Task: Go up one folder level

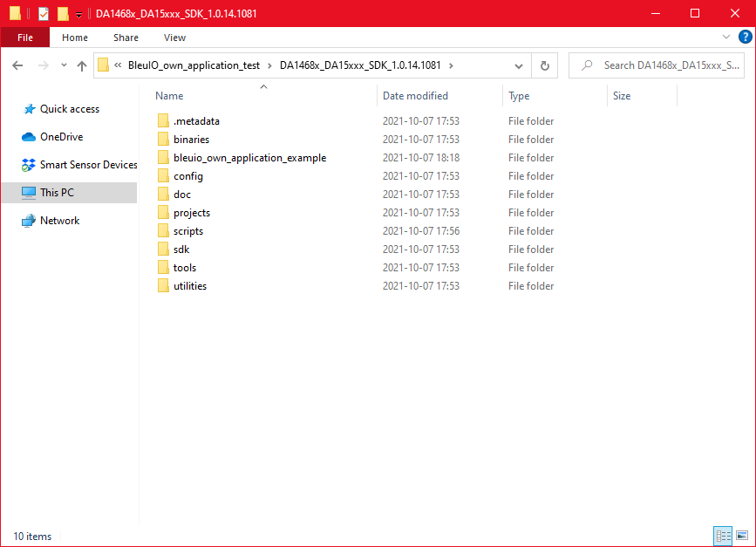Action: (81, 65)
